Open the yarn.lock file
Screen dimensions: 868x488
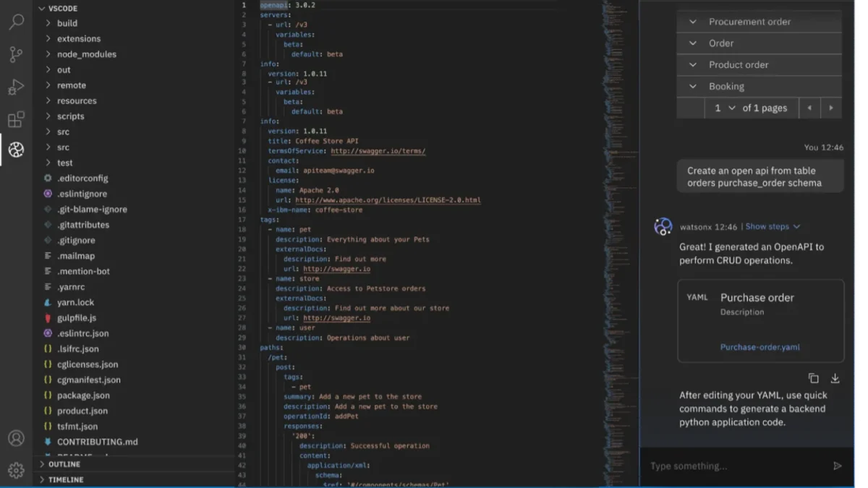pos(75,302)
